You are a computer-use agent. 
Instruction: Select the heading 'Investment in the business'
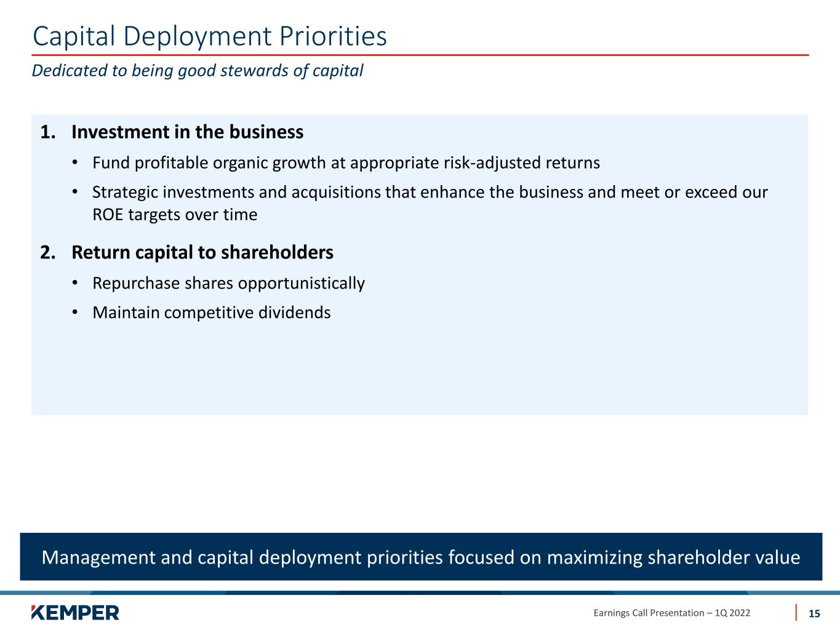(187, 132)
